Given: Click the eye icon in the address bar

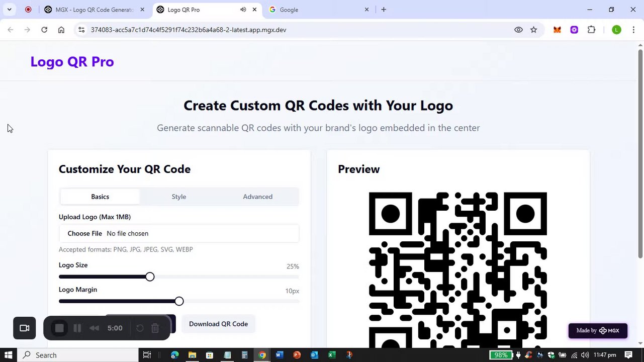Looking at the screenshot, I should point(518,30).
